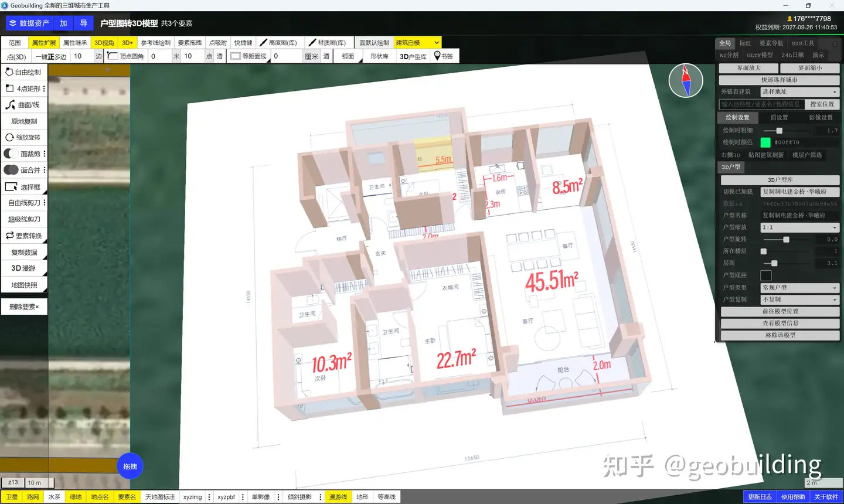Toggle the 要素名 feature names layer
The height and width of the screenshot is (504, 844).
(127, 497)
